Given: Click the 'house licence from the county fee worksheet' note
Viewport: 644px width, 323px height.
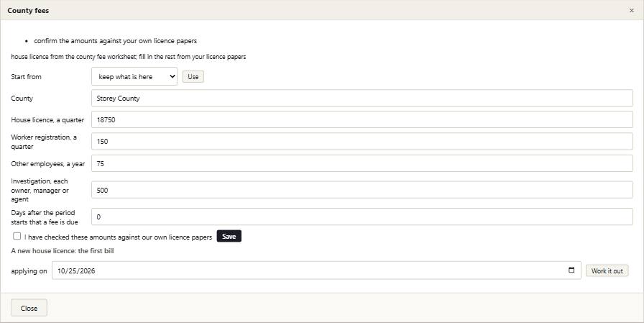Looking at the screenshot, I should tap(129, 57).
